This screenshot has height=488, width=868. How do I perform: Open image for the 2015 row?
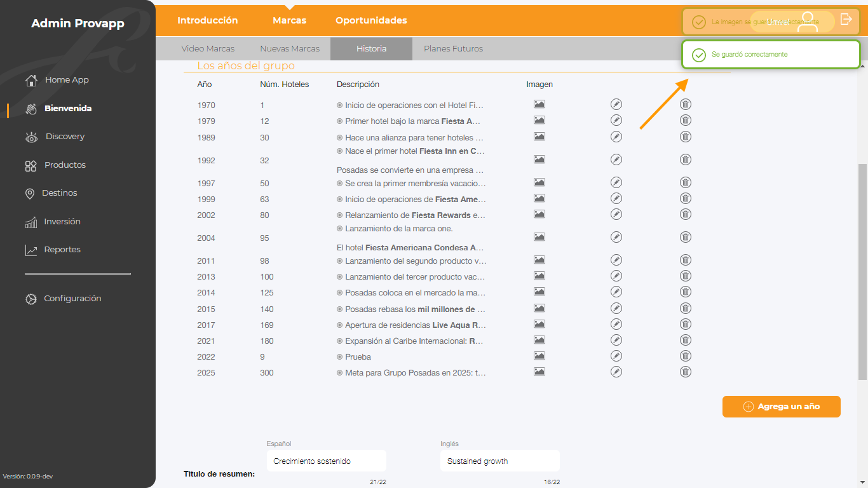click(539, 308)
